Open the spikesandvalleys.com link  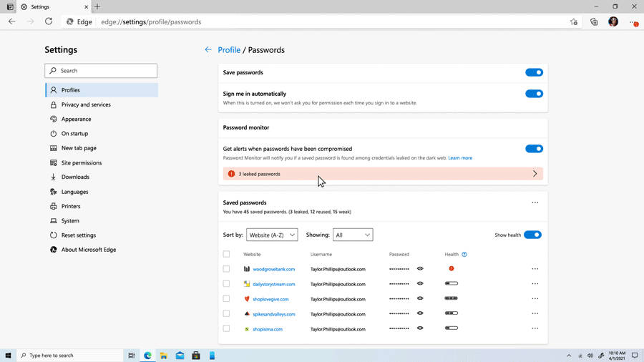[273, 314]
